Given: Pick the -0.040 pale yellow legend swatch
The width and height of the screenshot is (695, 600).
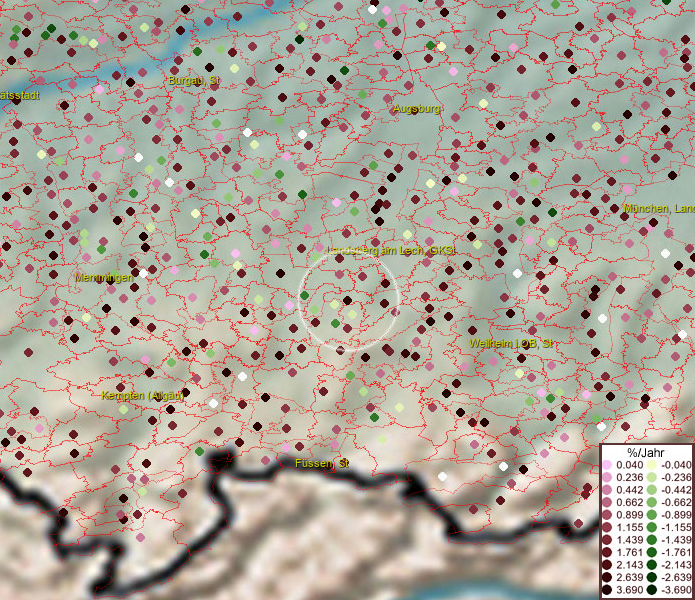Looking at the screenshot, I should tap(652, 465).
